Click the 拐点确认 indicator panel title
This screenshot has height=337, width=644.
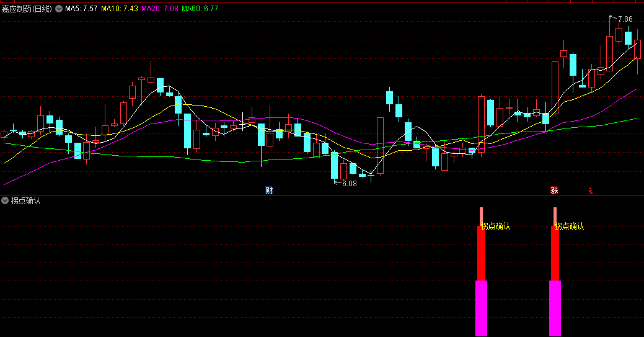(25, 201)
